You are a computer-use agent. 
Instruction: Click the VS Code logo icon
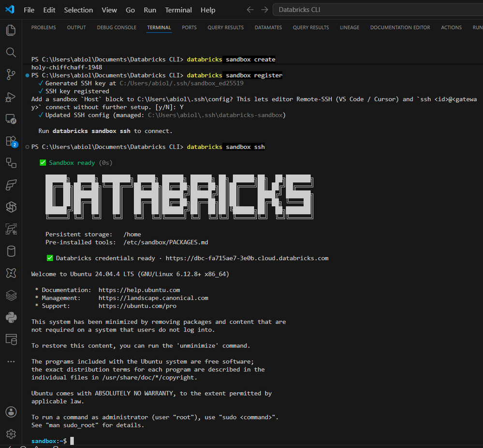(10, 10)
